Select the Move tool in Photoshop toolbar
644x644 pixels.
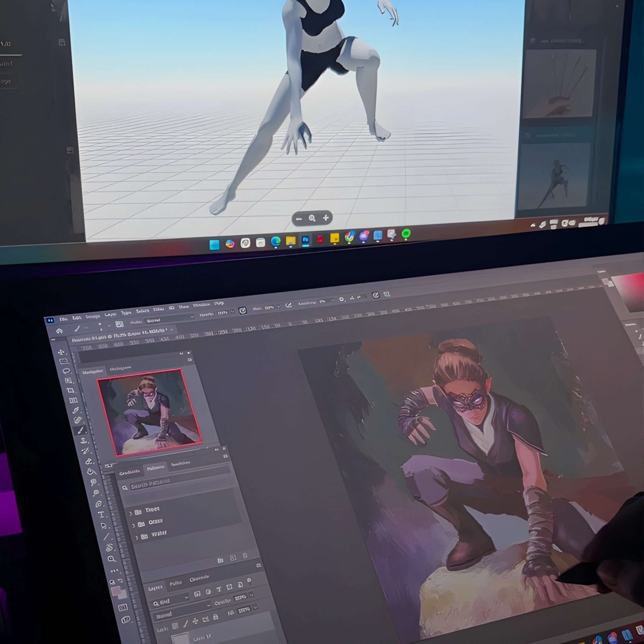pos(61,352)
